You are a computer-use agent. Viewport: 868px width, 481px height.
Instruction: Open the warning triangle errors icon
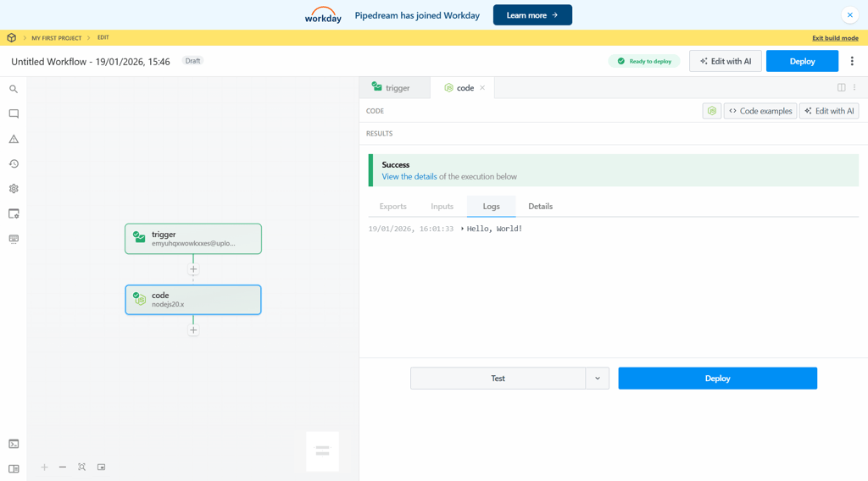(x=14, y=139)
